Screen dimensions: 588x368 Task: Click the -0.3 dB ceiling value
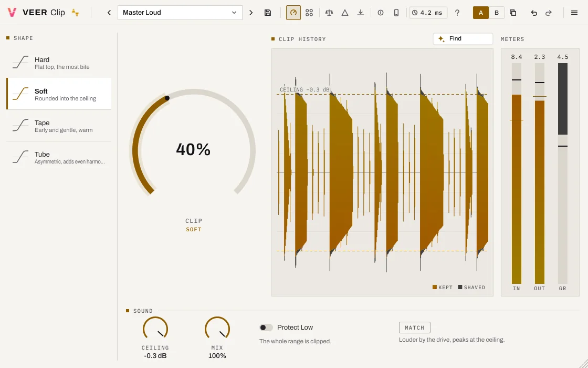(x=155, y=356)
